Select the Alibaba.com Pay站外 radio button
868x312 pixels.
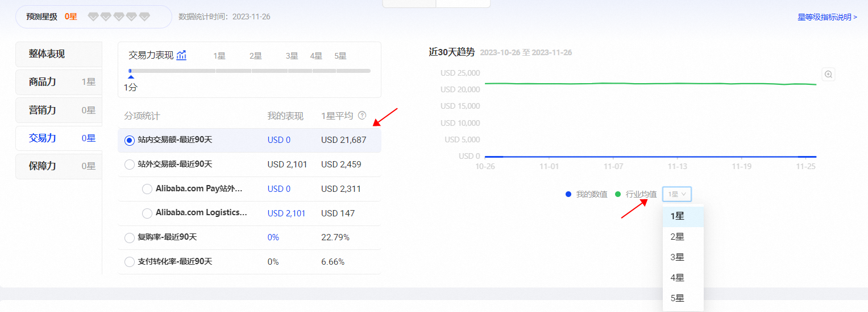tap(147, 189)
